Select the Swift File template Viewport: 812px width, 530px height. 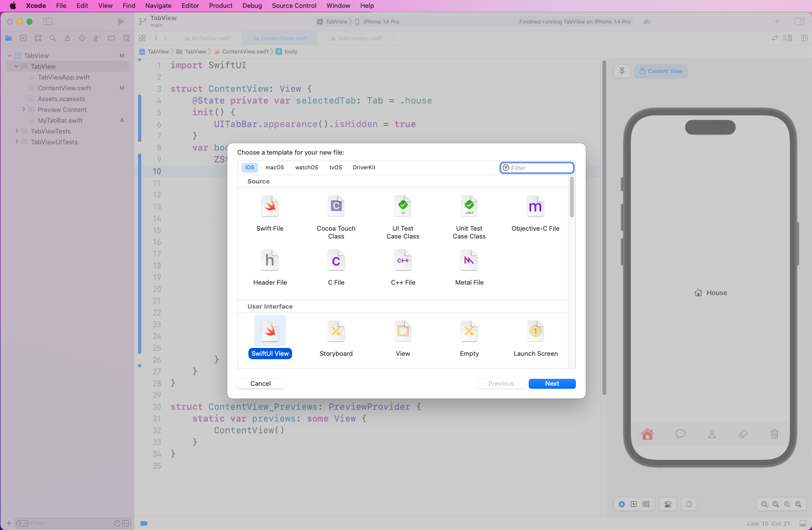click(x=270, y=214)
